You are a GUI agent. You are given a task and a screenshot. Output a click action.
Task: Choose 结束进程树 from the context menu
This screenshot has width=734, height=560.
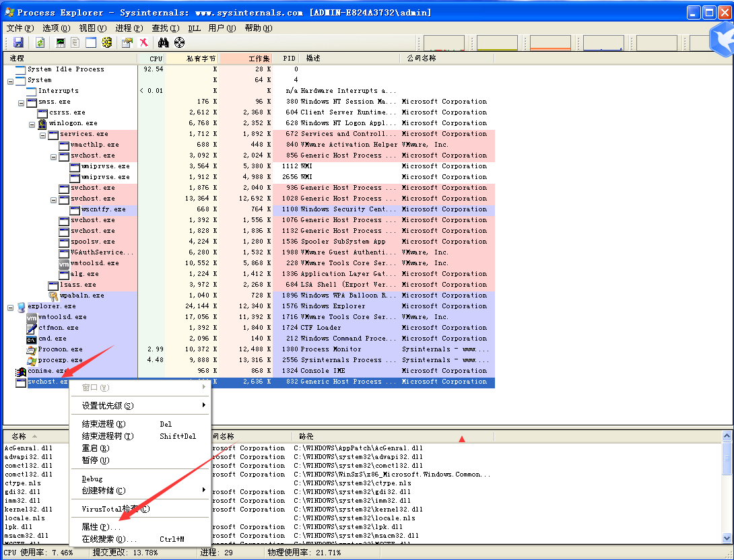click(141, 436)
